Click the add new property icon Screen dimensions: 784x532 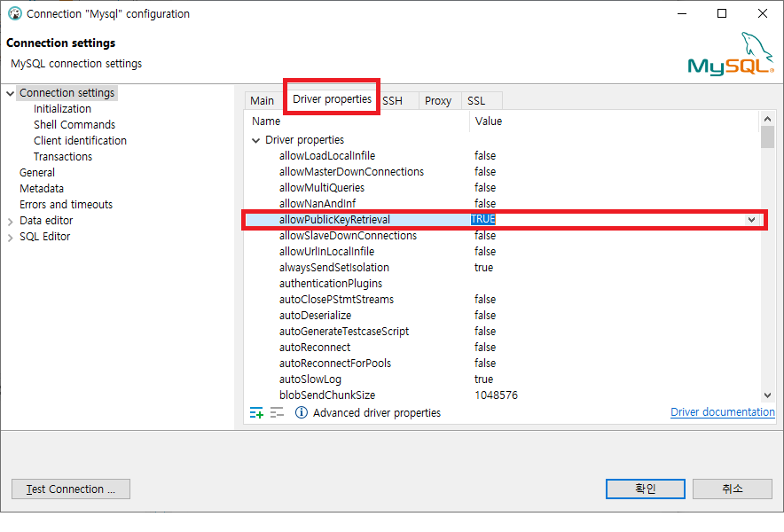point(256,412)
